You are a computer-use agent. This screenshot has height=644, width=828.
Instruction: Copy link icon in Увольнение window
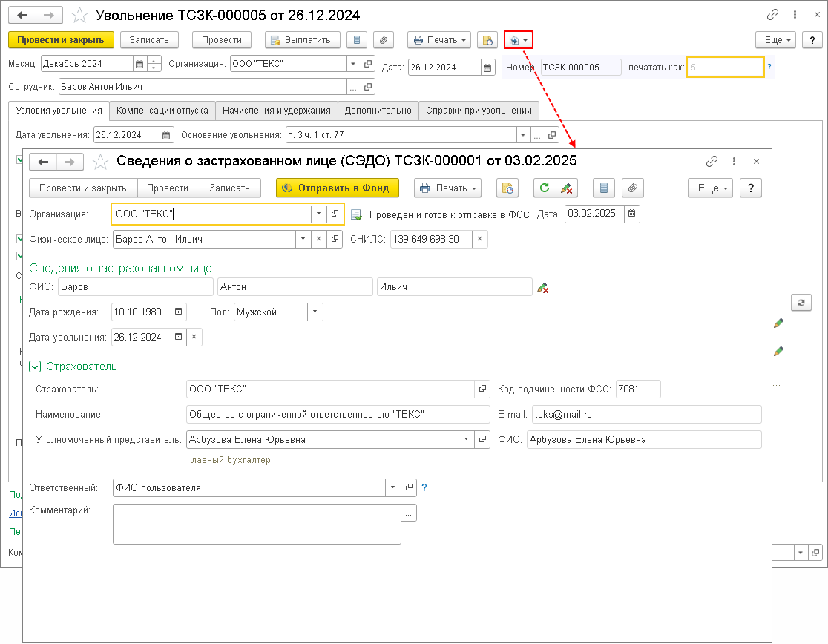point(772,15)
